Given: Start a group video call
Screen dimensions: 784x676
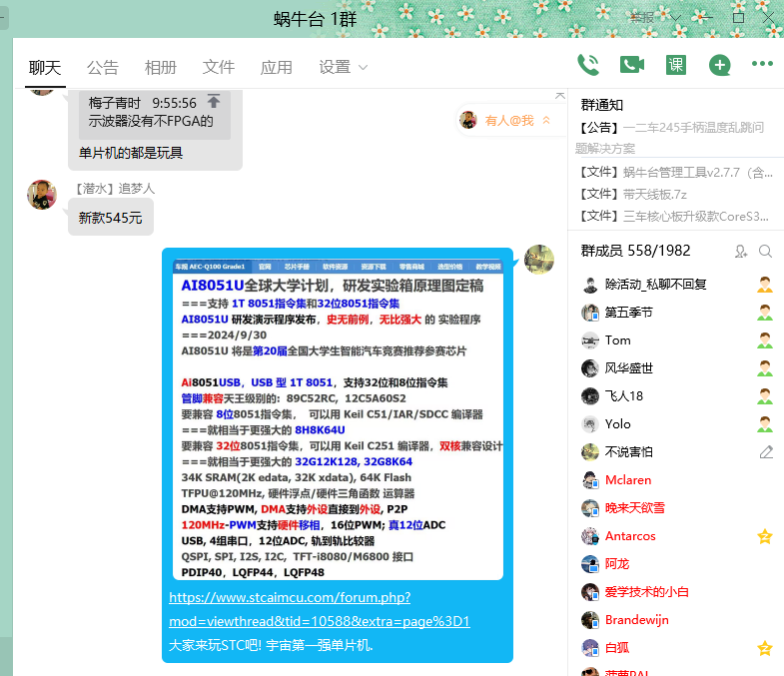Looking at the screenshot, I should (632, 65).
